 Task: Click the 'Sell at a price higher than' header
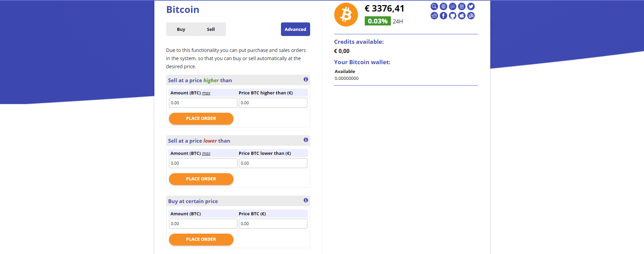pyautogui.click(x=200, y=80)
